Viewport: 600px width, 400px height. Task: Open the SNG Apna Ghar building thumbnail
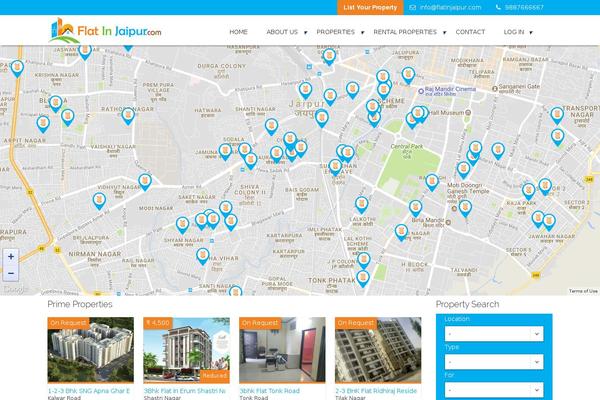coord(91,350)
